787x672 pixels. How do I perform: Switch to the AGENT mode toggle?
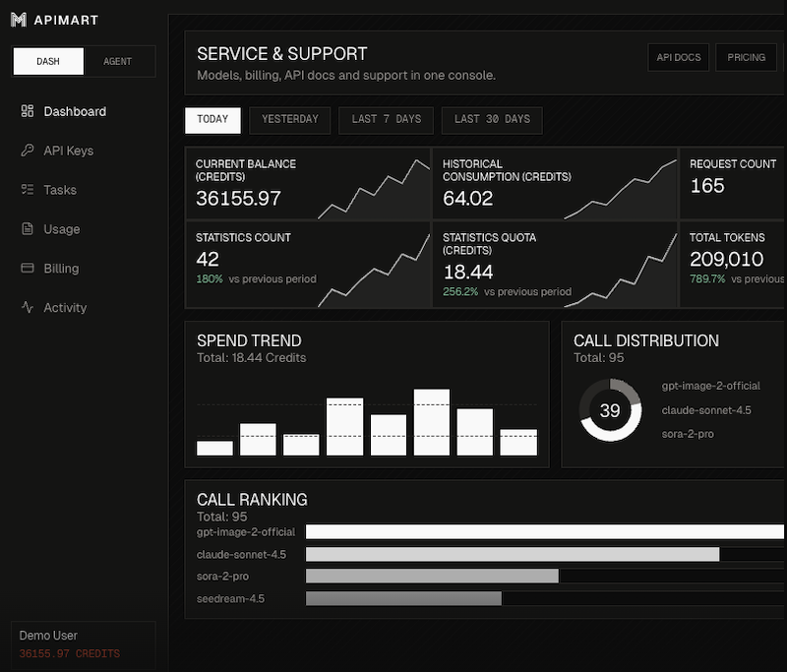(x=117, y=61)
